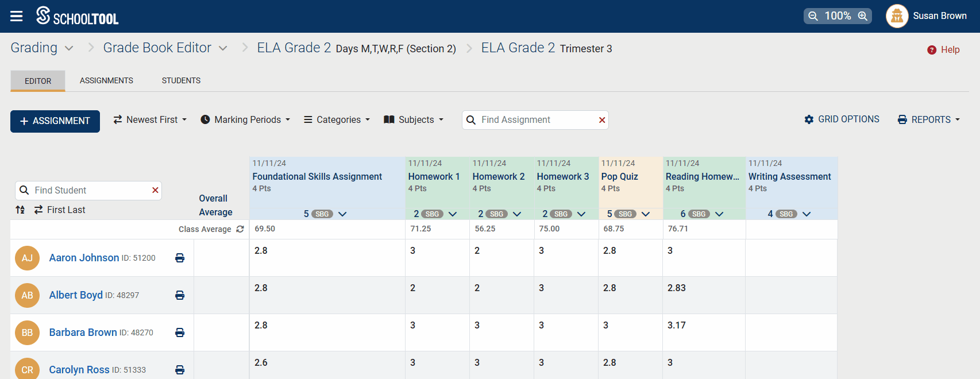The height and width of the screenshot is (379, 980).
Task: Open Homework 1 assignment header
Action: [x=434, y=177]
